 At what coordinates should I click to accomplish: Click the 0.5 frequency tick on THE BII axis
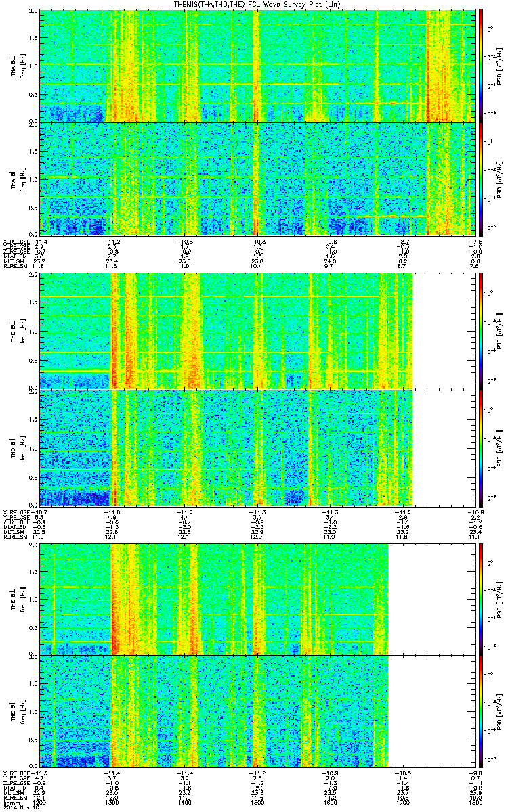pyautogui.click(x=33, y=740)
